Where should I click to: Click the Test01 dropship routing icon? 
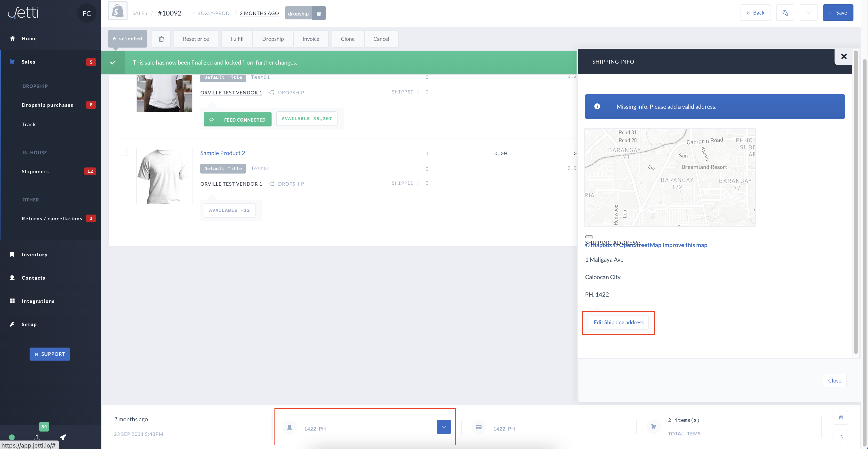coord(271,92)
